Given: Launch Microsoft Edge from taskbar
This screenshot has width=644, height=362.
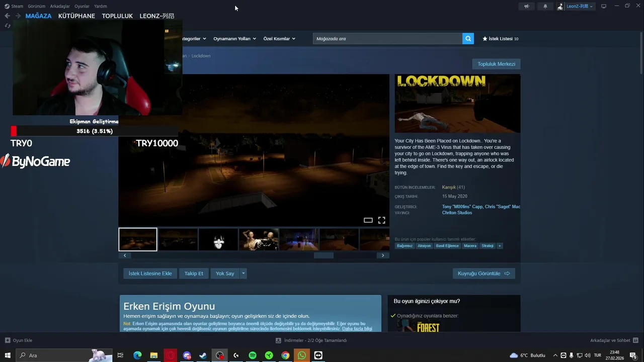Looking at the screenshot, I should (x=137, y=355).
